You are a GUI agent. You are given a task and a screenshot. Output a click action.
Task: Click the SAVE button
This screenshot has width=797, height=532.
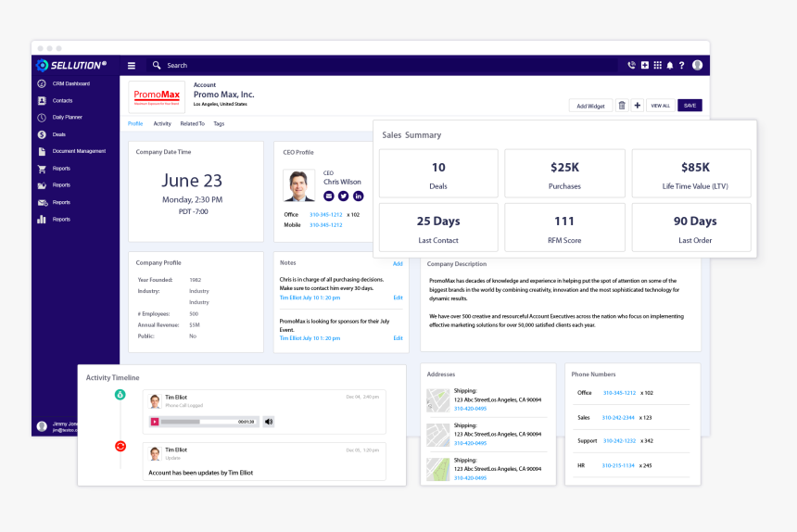(x=689, y=106)
